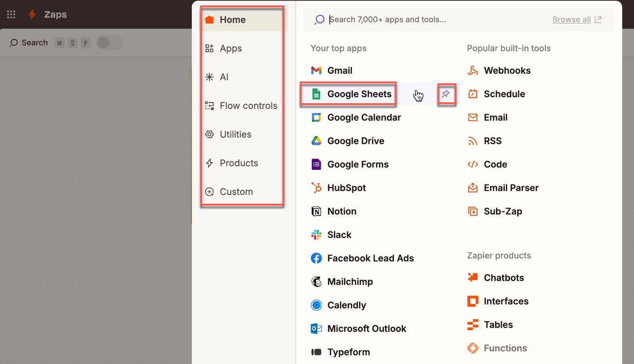The image size is (634, 364).
Task: Open Interfaces Zapier product
Action: pos(498,302)
